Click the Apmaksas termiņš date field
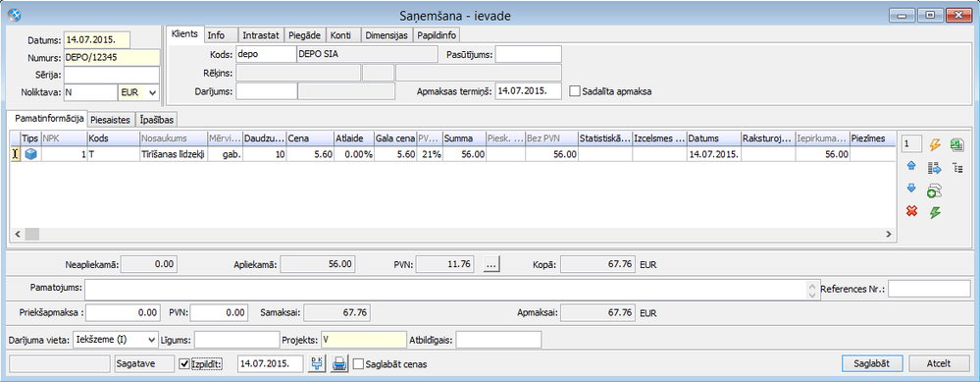This screenshot has height=382, width=980. coord(528,91)
